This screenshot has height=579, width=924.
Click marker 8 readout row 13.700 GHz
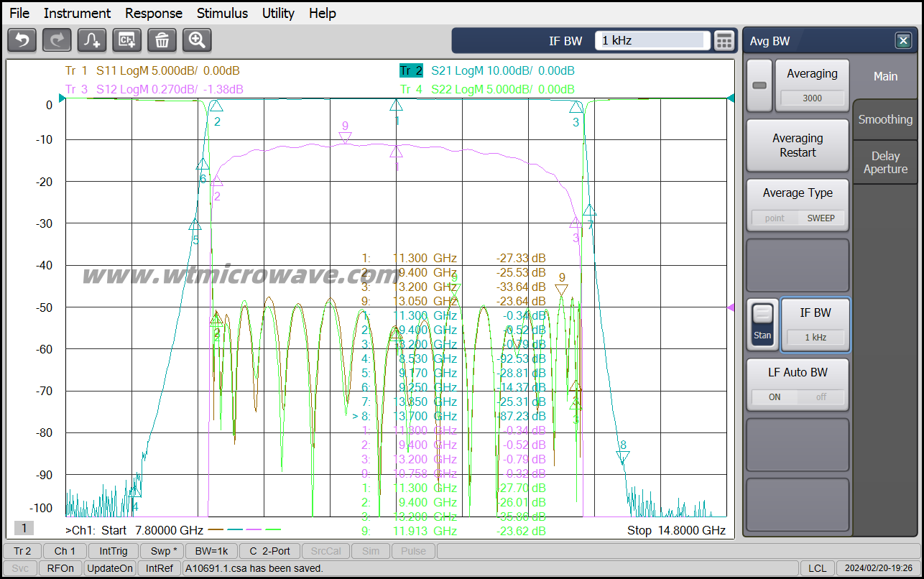(449, 416)
